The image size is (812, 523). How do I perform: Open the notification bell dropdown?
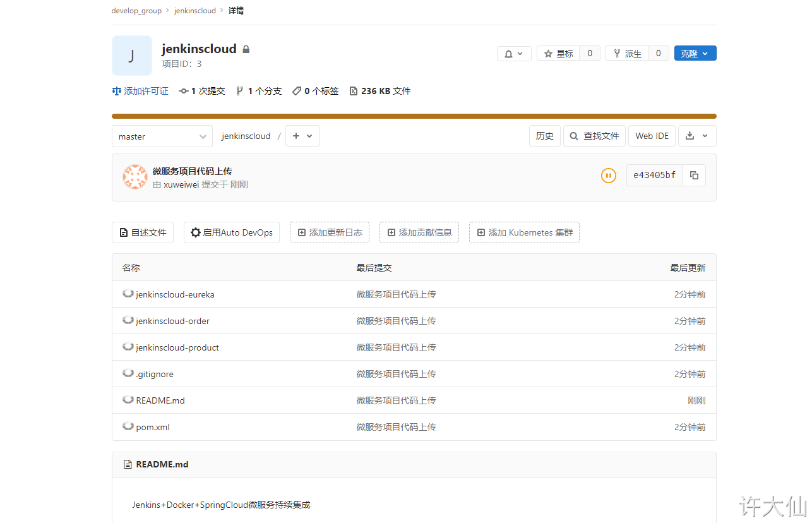pyautogui.click(x=514, y=54)
